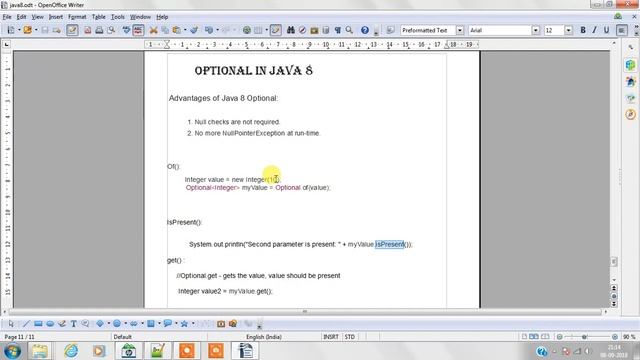Select Callouts speech bubble tool
Screen dimensions: 640x360
click(167, 324)
